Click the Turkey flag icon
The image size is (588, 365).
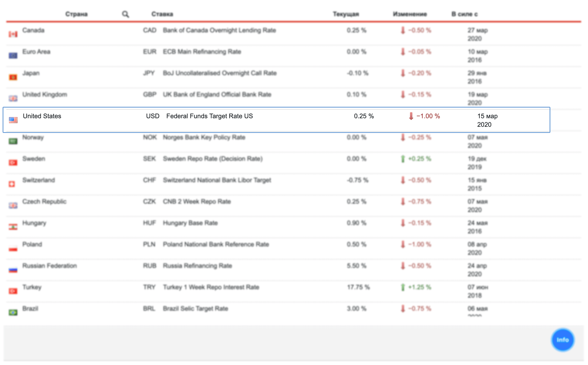click(x=13, y=291)
